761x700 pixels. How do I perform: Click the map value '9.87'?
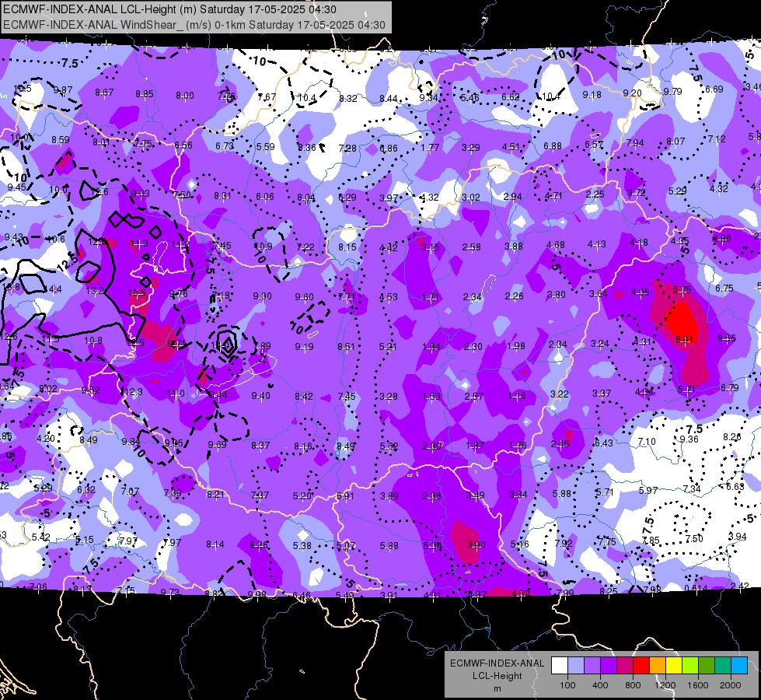63,90
